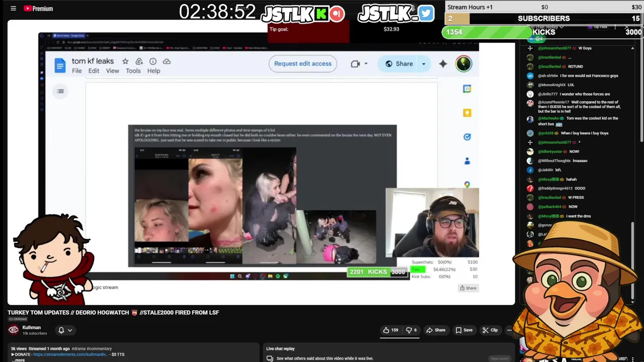Open Google Calendar side panel icon

(x=467, y=88)
